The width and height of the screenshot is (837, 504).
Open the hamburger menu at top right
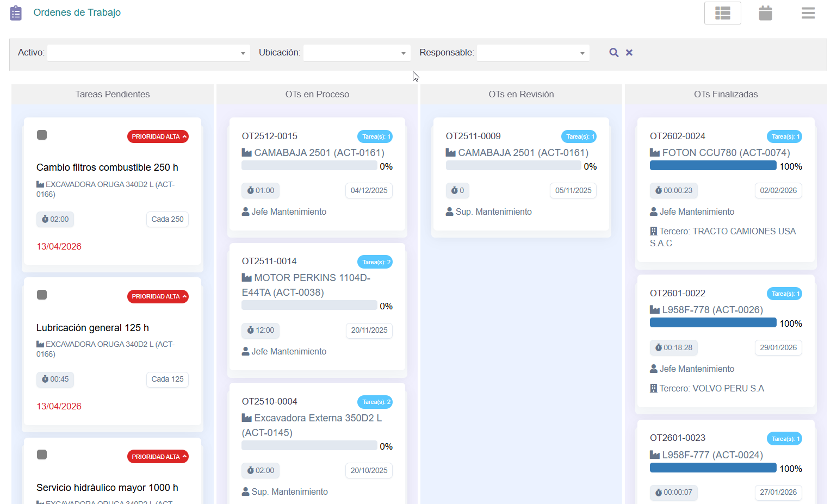tap(808, 13)
